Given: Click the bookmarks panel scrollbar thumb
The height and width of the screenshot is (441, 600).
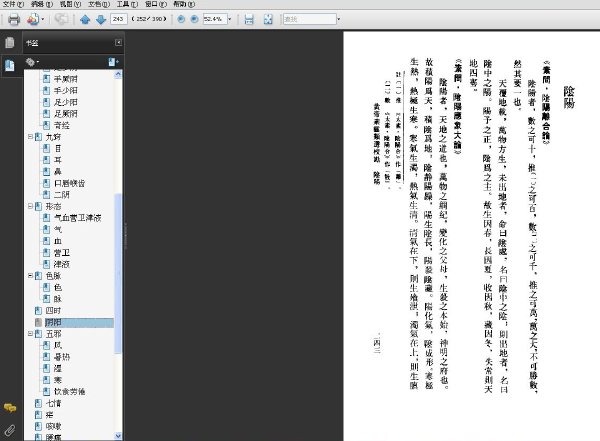Looking at the screenshot, I should [118, 274].
